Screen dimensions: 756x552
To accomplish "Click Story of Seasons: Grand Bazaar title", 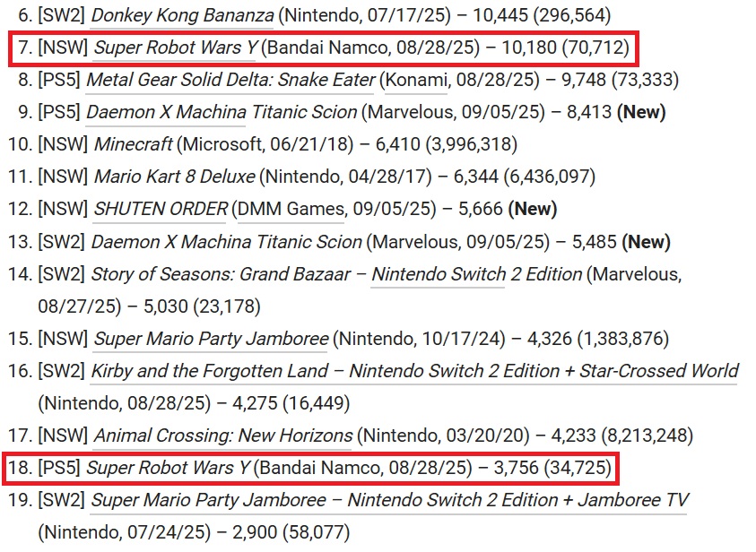I will tap(221, 274).
